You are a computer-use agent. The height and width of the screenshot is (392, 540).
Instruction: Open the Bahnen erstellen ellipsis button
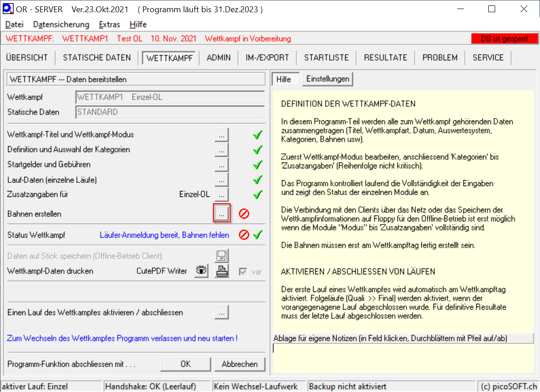[x=222, y=213]
